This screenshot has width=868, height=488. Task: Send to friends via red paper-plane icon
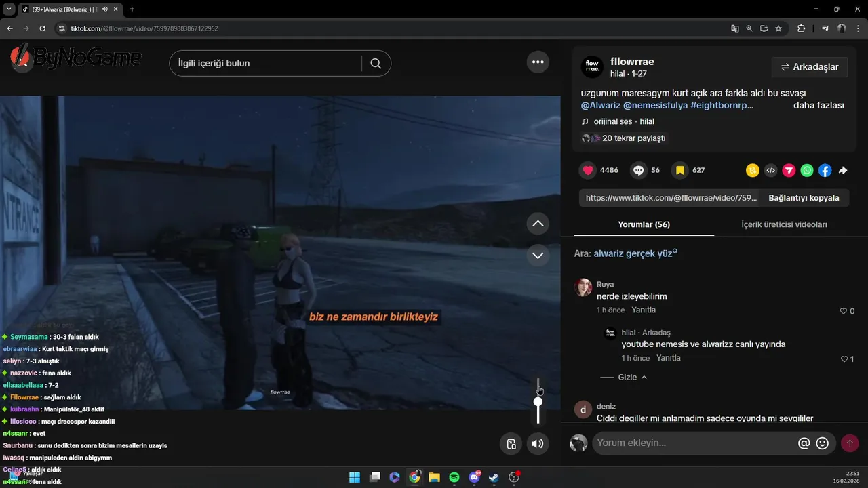pos(789,171)
